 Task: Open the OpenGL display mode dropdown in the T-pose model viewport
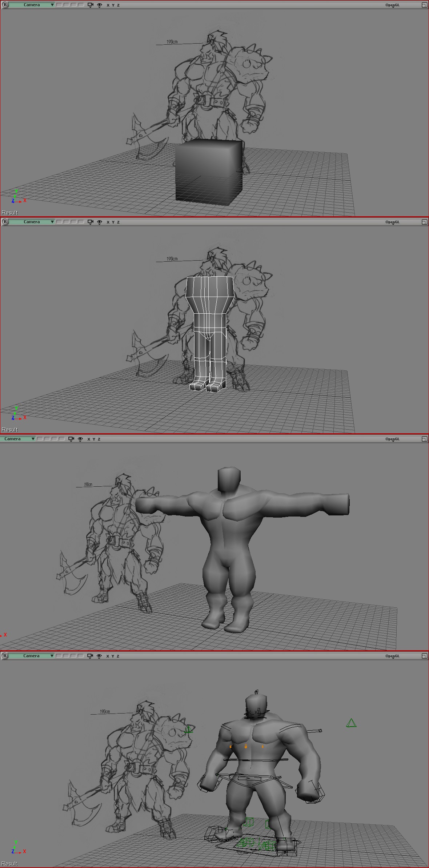point(393,439)
